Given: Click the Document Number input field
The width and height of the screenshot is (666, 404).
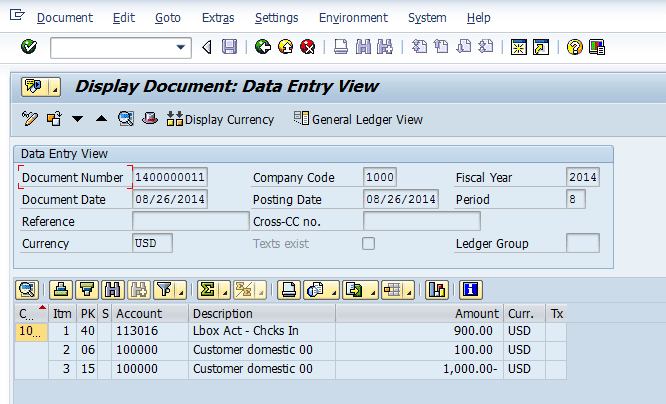Looking at the screenshot, I should (x=169, y=177).
